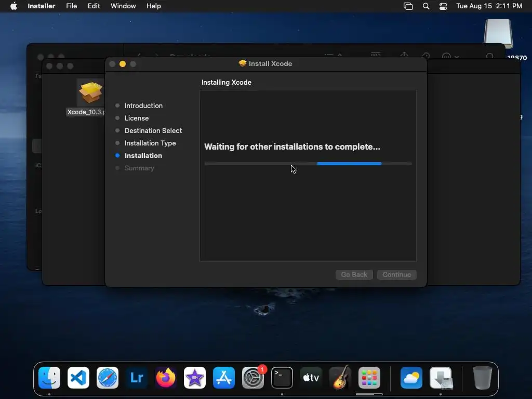532x399 pixels.
Task: Launch GarageBand from the Dock
Action: [x=340, y=378]
